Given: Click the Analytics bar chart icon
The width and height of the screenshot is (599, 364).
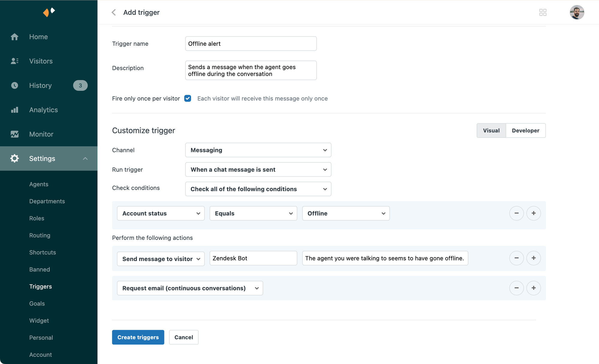Looking at the screenshot, I should click(x=14, y=110).
